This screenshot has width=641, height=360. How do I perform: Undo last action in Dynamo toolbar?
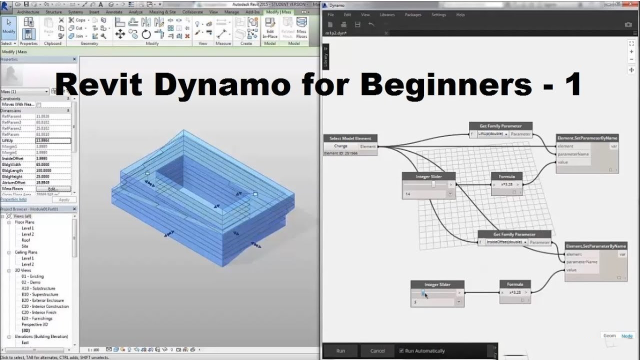371,25
